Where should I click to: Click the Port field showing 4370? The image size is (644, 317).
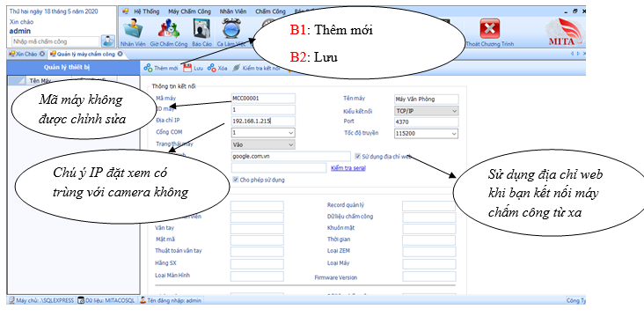[x=426, y=122]
